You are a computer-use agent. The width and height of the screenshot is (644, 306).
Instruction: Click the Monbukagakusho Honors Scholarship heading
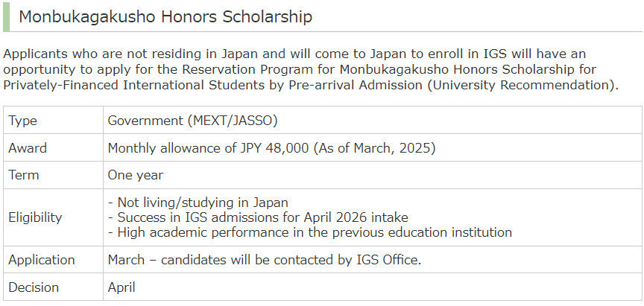coord(165,17)
